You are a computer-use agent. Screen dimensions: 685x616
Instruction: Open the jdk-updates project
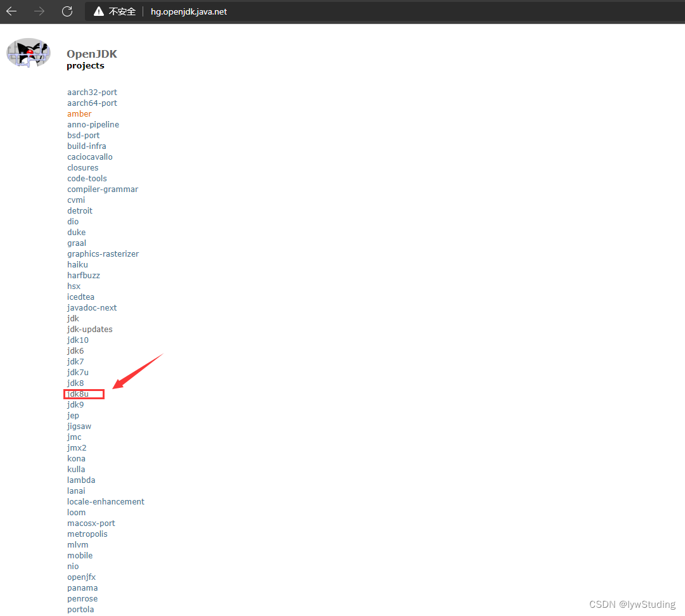90,330
